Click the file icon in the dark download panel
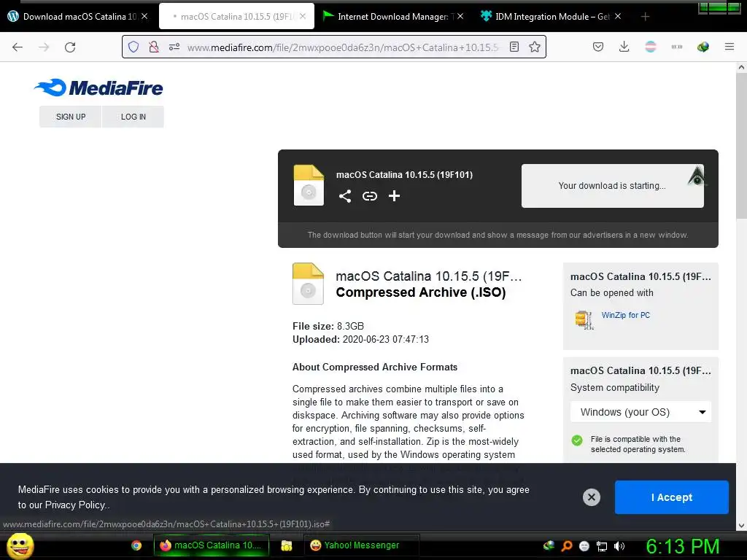 click(x=309, y=185)
